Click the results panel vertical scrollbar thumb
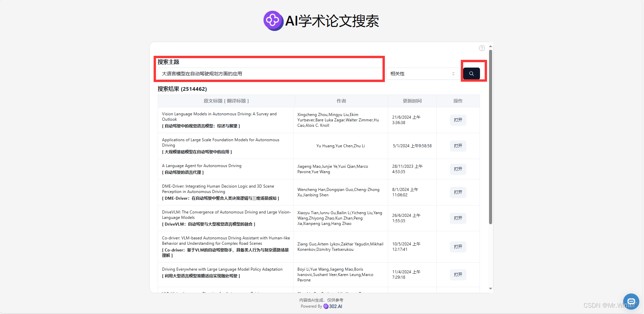This screenshot has width=644, height=314. pos(490,134)
